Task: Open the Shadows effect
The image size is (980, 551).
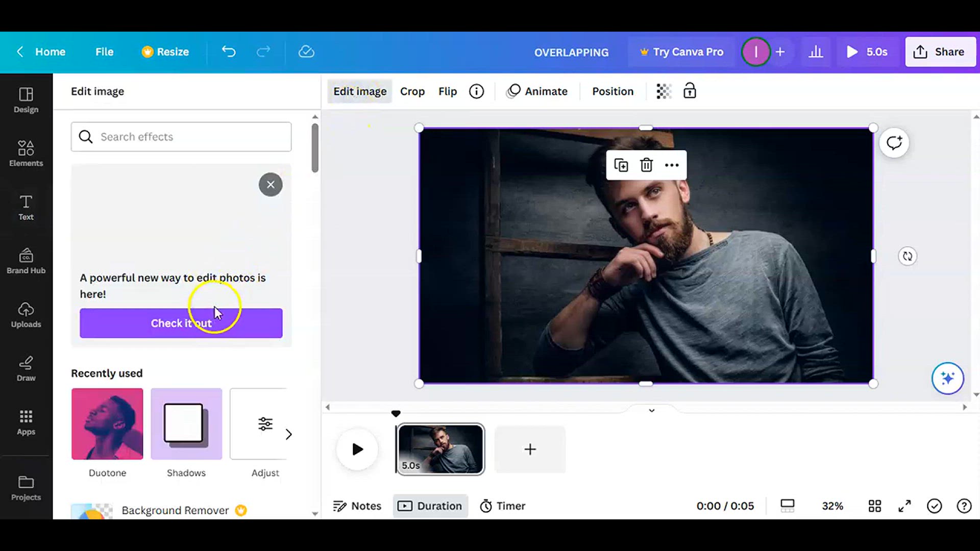Action: pyautogui.click(x=186, y=424)
